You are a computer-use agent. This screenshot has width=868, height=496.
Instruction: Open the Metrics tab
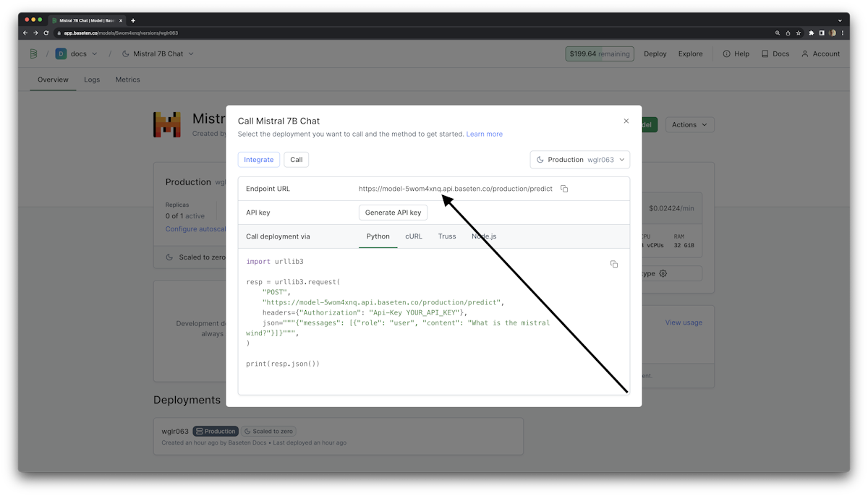click(128, 80)
